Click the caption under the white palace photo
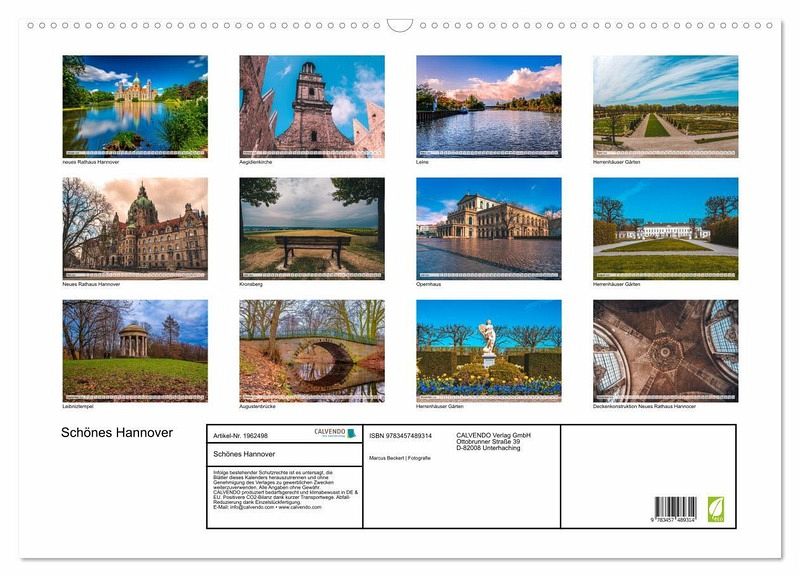This screenshot has height=577, width=800. [x=616, y=284]
